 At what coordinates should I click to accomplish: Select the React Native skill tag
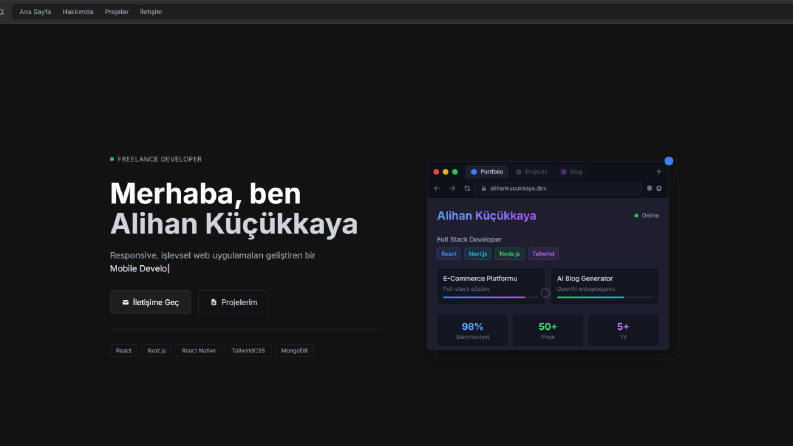click(198, 350)
